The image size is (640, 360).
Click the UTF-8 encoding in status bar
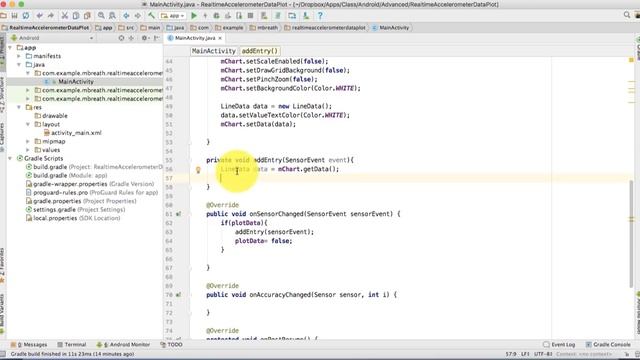click(x=543, y=354)
